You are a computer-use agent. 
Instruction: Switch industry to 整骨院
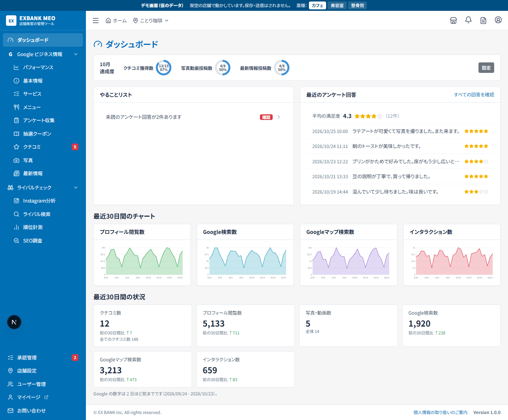[x=357, y=6]
